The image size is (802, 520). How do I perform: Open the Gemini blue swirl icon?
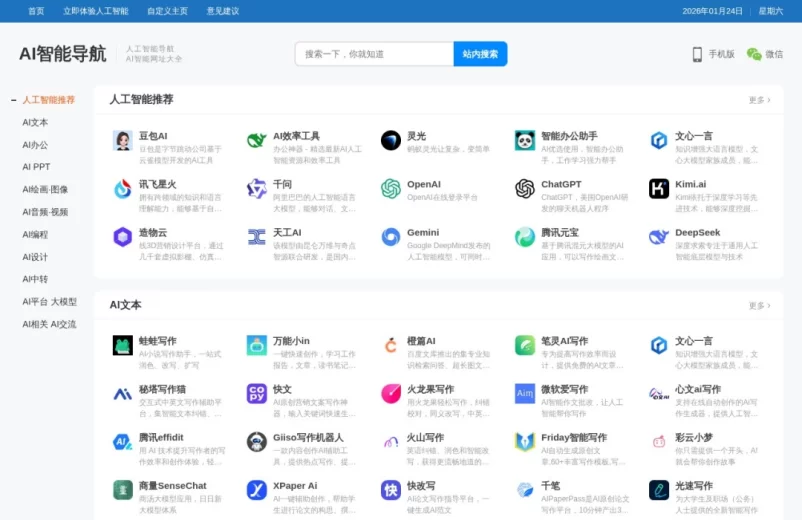click(x=391, y=237)
